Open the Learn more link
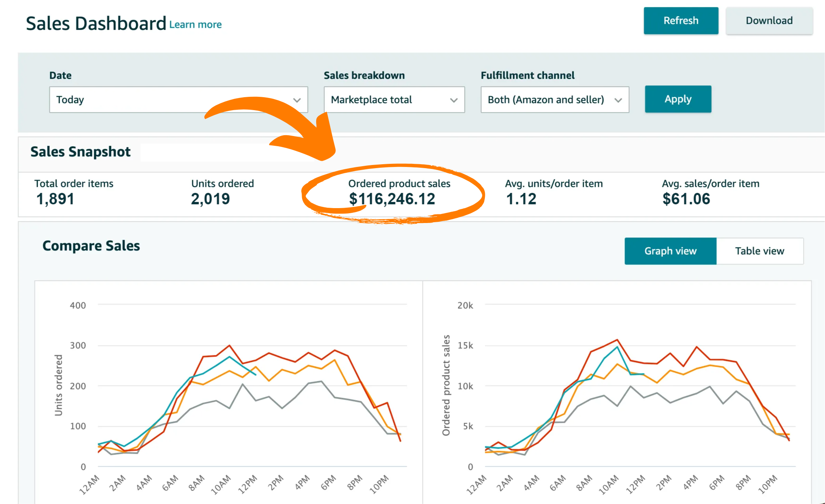 tap(195, 25)
